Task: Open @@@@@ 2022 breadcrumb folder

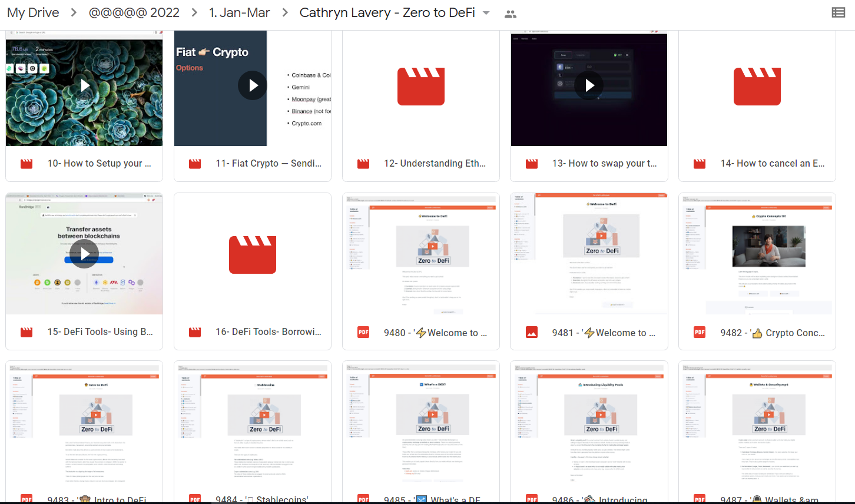Action: point(134,12)
